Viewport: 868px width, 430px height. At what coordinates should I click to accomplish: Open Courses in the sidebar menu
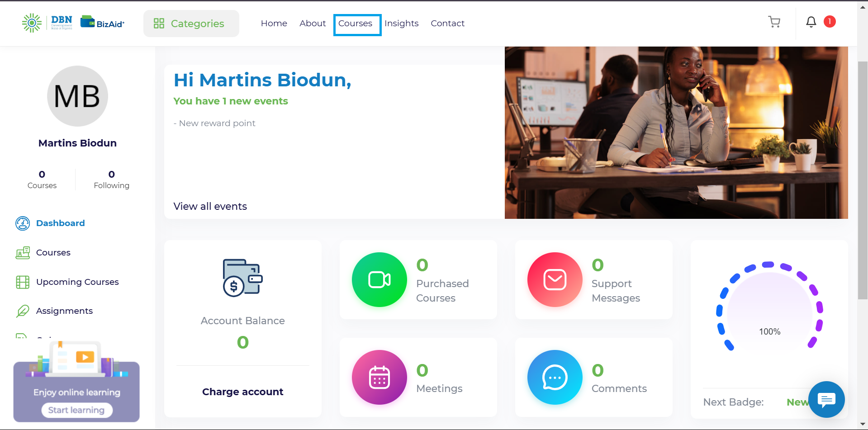pos(53,253)
